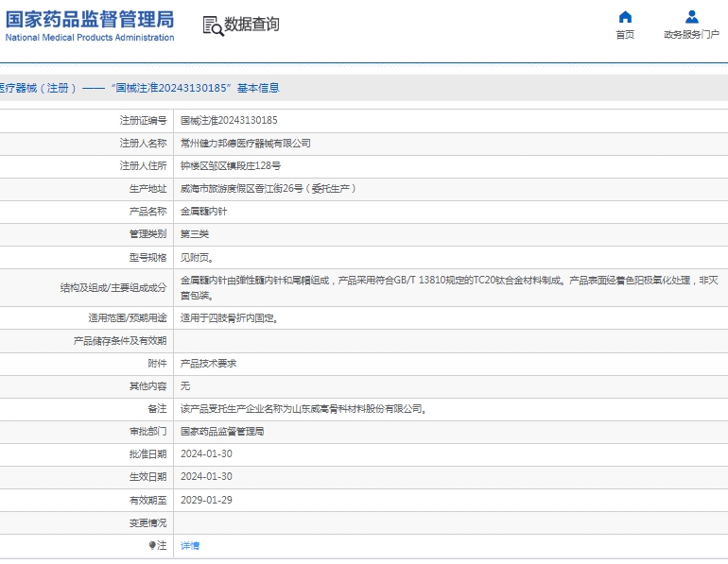The height and width of the screenshot is (564, 728).
Task: Select intended use 适用于四肢骨折内固定
Action: [x=229, y=318]
